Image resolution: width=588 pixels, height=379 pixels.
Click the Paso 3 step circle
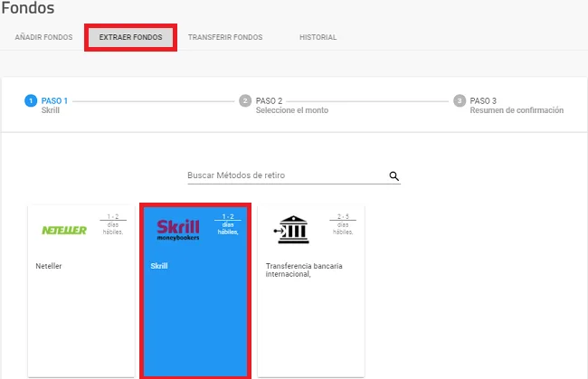click(460, 100)
